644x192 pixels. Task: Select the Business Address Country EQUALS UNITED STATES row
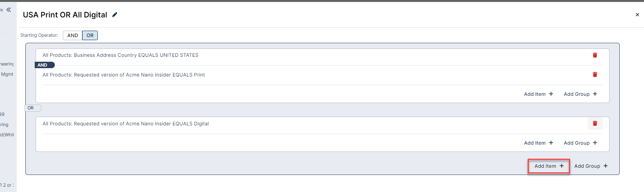[120, 55]
